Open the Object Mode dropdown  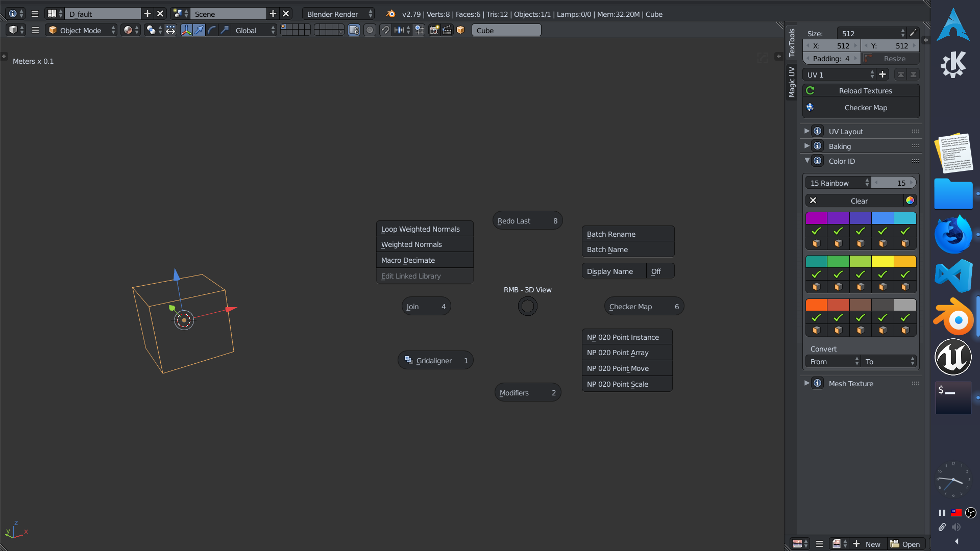82,30
